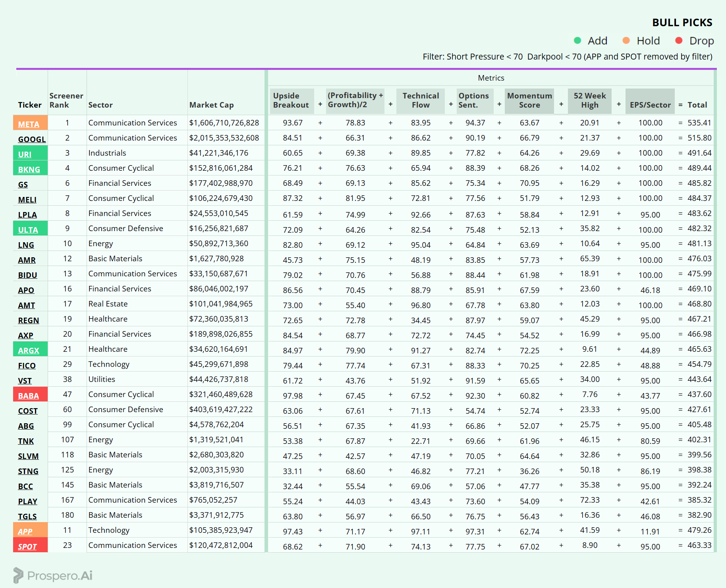This screenshot has width=726, height=588.
Task: Open the STNG ticker link
Action: coord(28,471)
